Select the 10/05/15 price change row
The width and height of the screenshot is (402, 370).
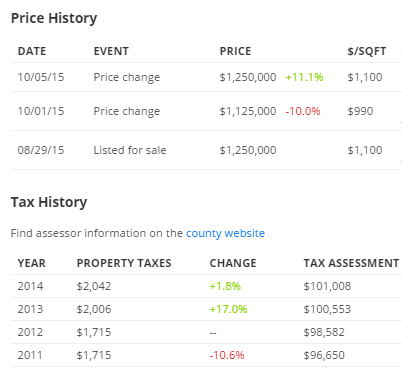tap(206, 77)
